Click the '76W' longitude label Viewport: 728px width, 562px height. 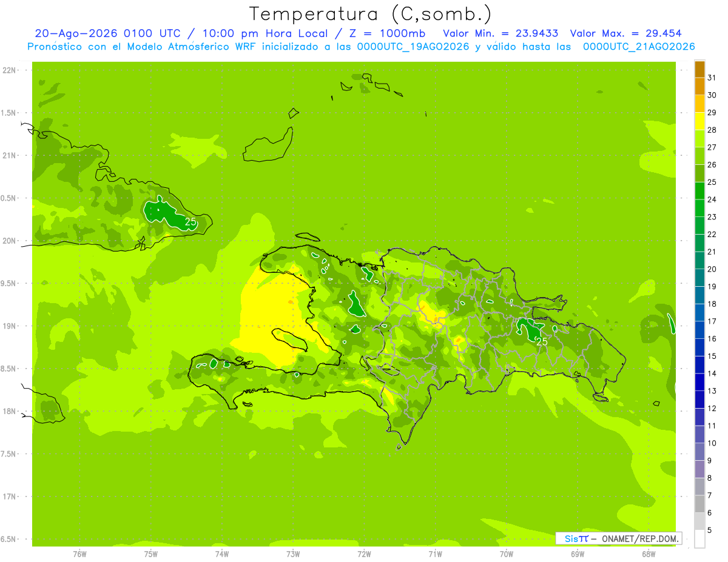[x=79, y=554]
